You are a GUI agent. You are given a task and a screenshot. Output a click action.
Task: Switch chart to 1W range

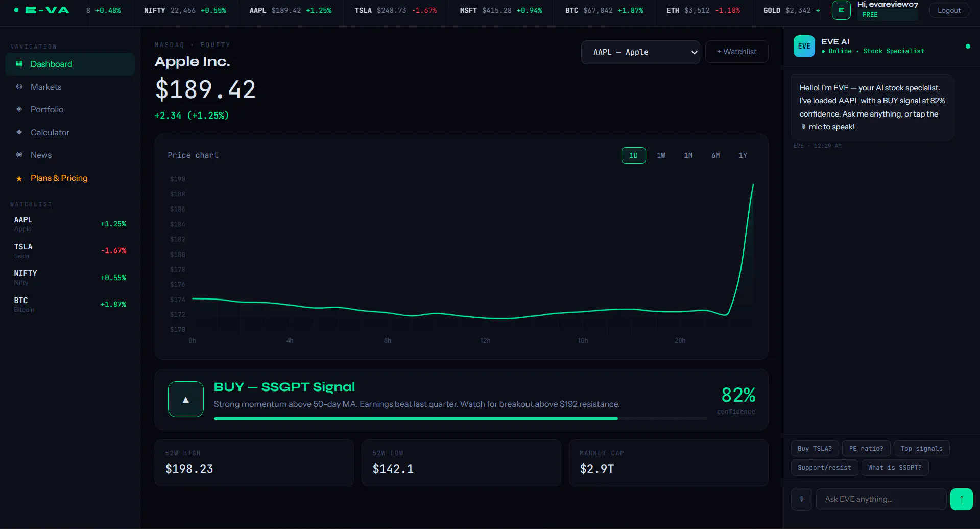click(x=661, y=155)
